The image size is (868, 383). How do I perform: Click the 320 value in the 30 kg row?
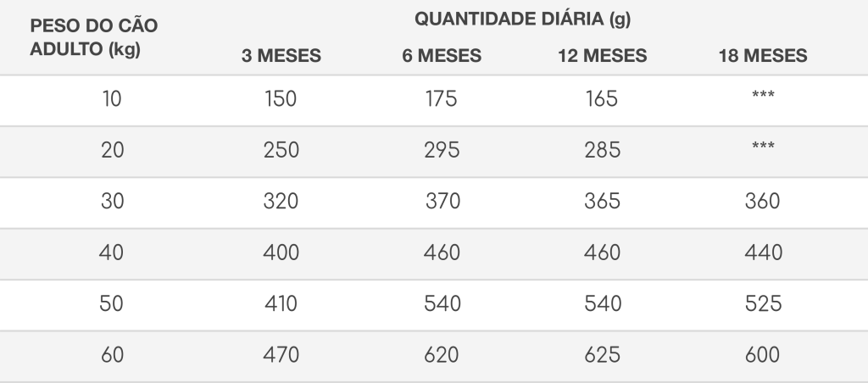tap(281, 201)
